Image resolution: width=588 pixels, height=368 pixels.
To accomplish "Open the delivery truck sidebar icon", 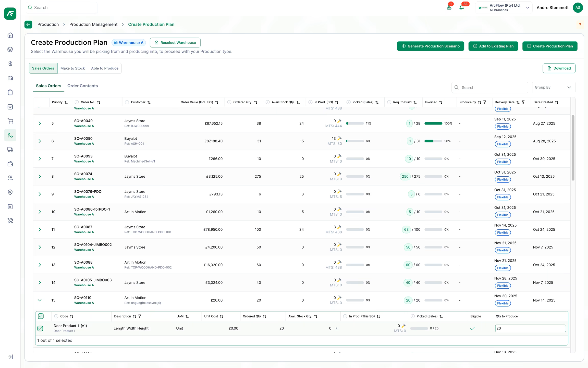I will pos(10,150).
